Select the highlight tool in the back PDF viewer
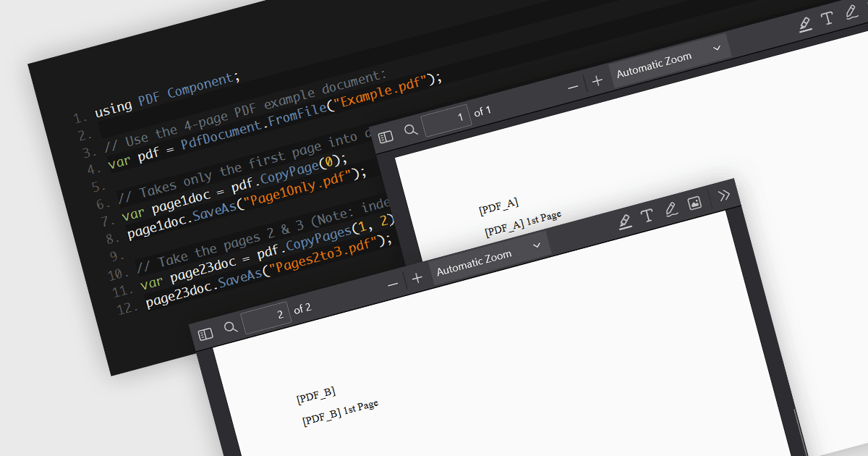 pos(805,25)
